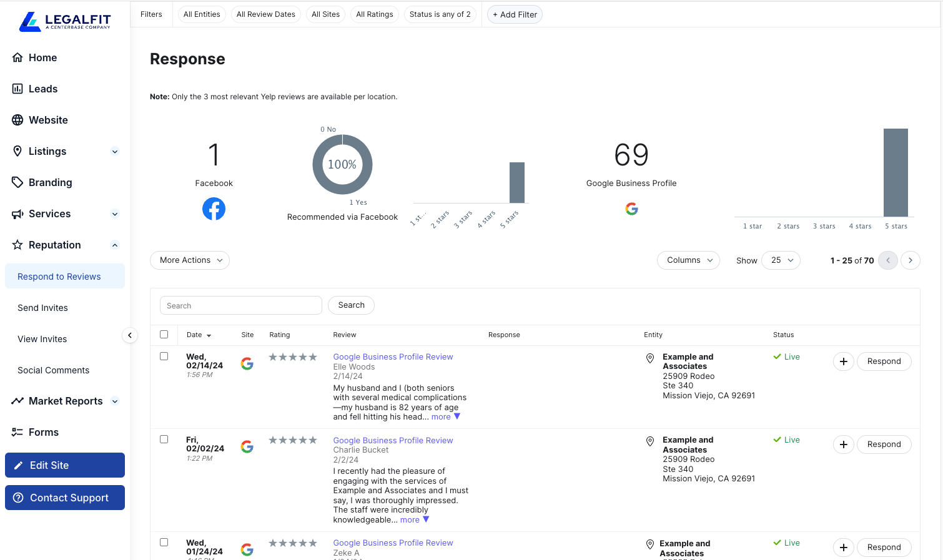Click Respond for Charlie Bucket review
The width and height of the screenshot is (943, 560).
click(x=884, y=445)
